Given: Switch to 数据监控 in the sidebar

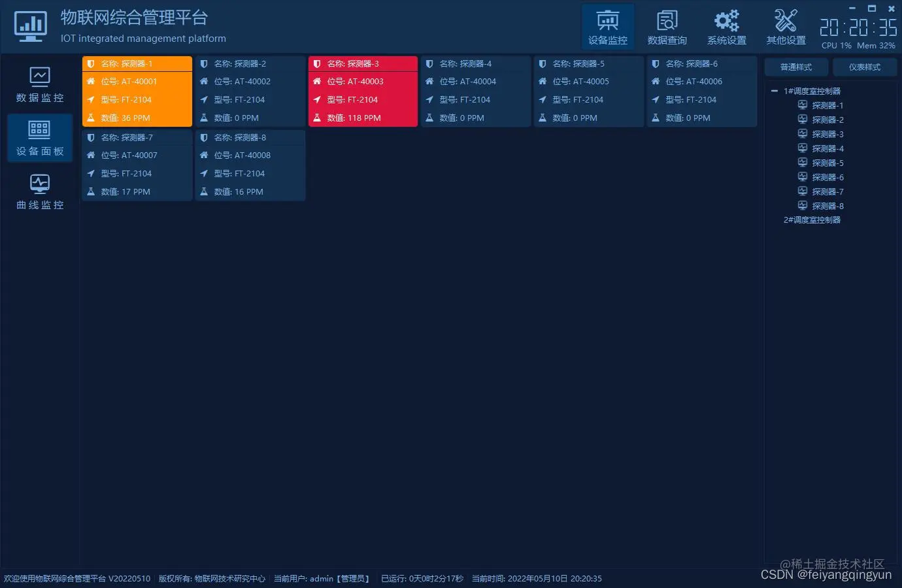Looking at the screenshot, I should pyautogui.click(x=40, y=85).
